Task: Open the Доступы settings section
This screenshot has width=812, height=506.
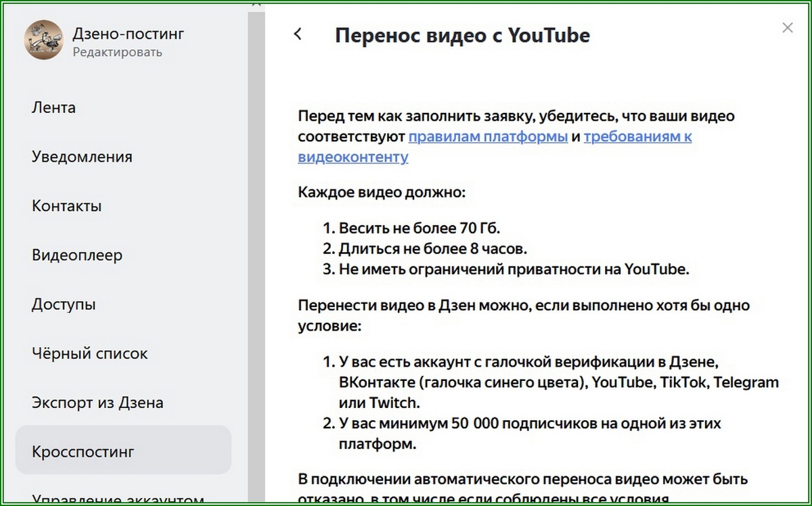Action: [64, 304]
